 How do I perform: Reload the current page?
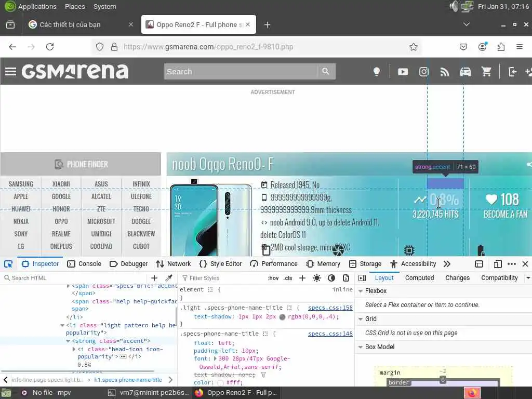(50, 47)
